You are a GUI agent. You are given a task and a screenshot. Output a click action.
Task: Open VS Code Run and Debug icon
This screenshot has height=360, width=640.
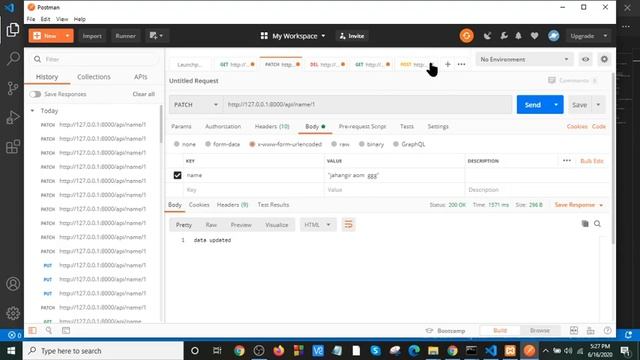tap(13, 117)
